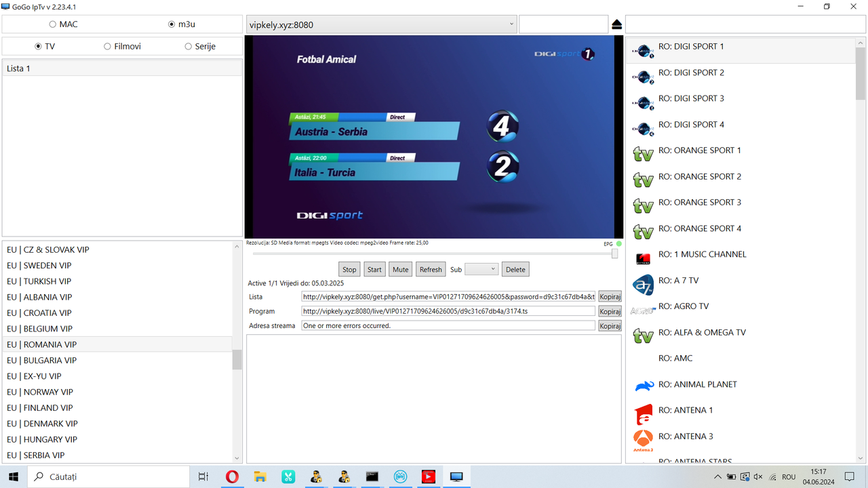Select EU | SWEDEN VIP category

(117, 265)
